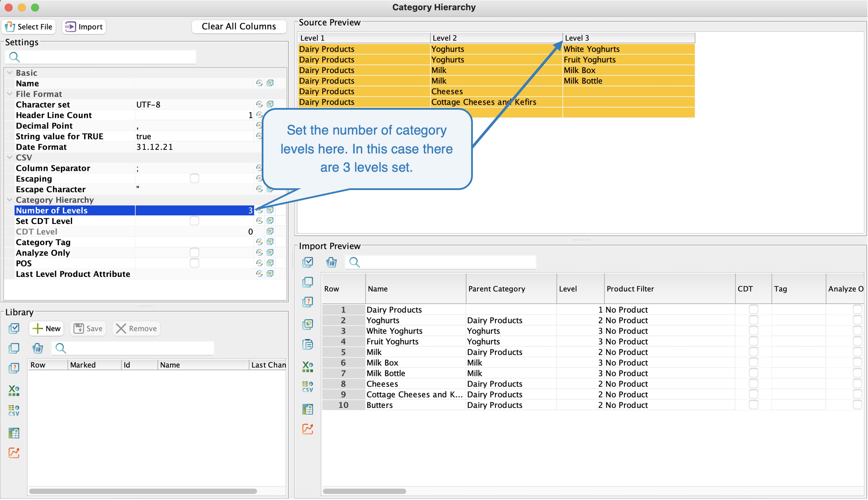Click the Marked column header in Library
The image size is (868, 500).
point(95,365)
